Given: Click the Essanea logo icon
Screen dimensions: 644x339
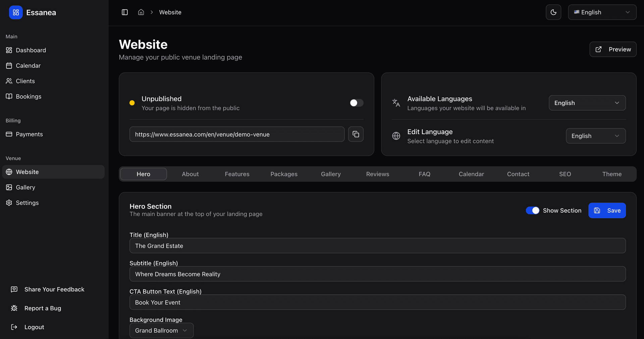Looking at the screenshot, I should pyautogui.click(x=16, y=12).
